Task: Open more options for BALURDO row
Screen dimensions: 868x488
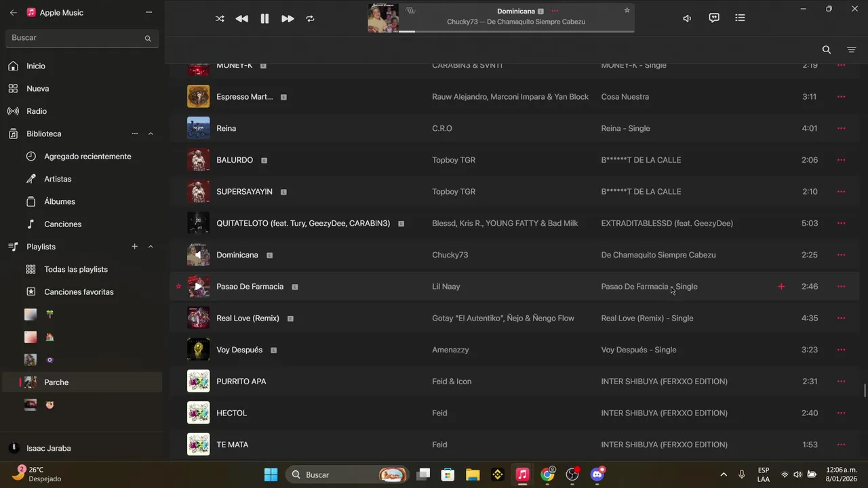Action: click(x=842, y=160)
